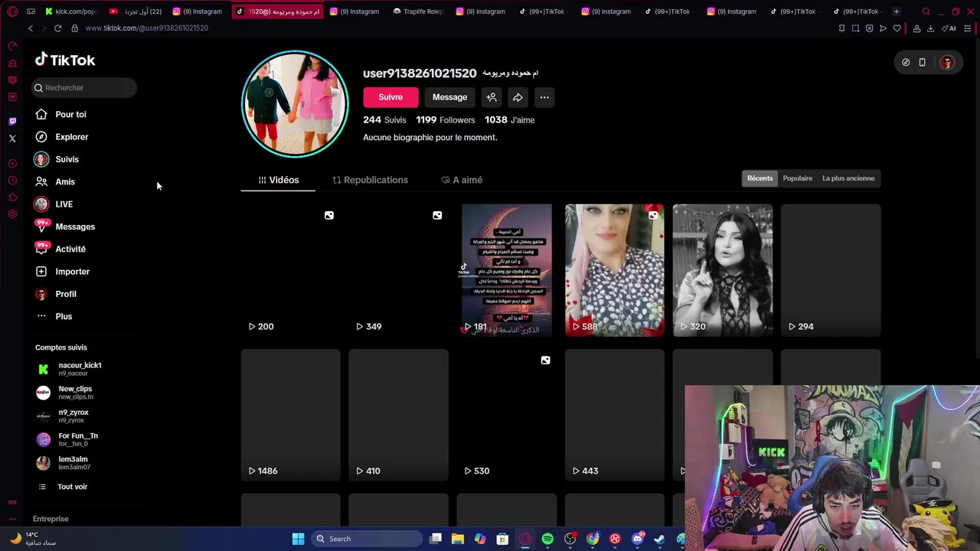Share the profile with arrow icon
This screenshot has width=980, height=551.
point(518,97)
